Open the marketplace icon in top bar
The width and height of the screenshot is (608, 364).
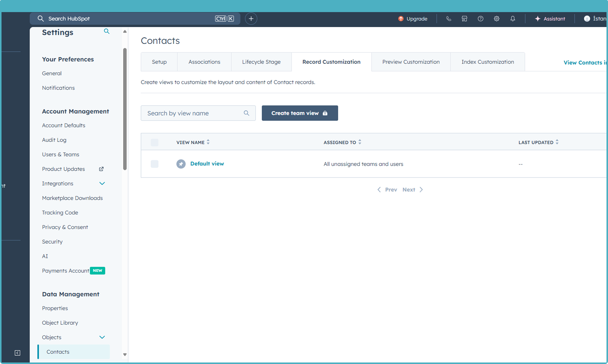(x=464, y=19)
